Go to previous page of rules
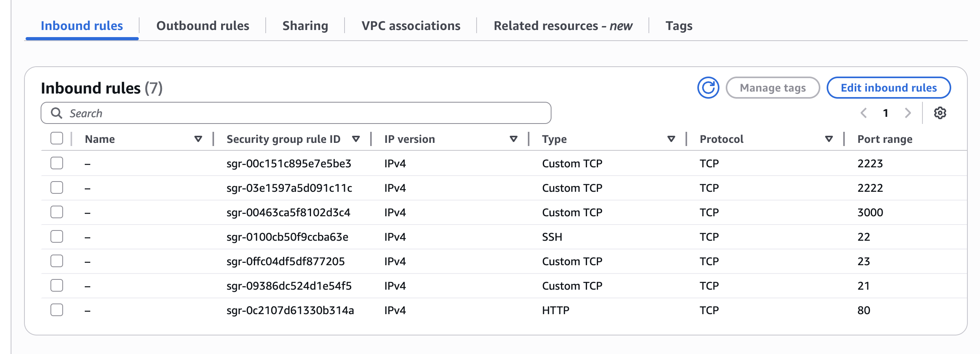 (x=863, y=113)
